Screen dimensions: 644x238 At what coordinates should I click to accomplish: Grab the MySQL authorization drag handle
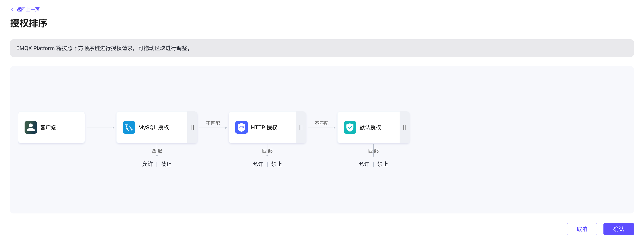coord(192,127)
